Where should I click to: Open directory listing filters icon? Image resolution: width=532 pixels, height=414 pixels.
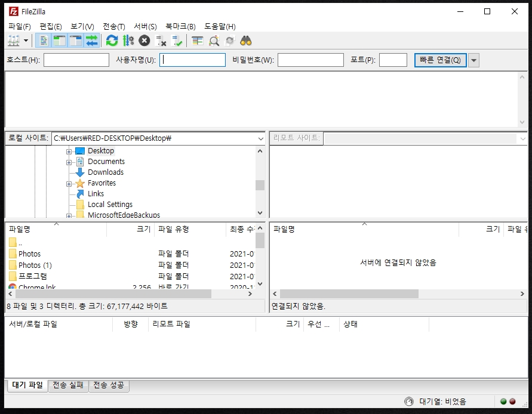(197, 41)
